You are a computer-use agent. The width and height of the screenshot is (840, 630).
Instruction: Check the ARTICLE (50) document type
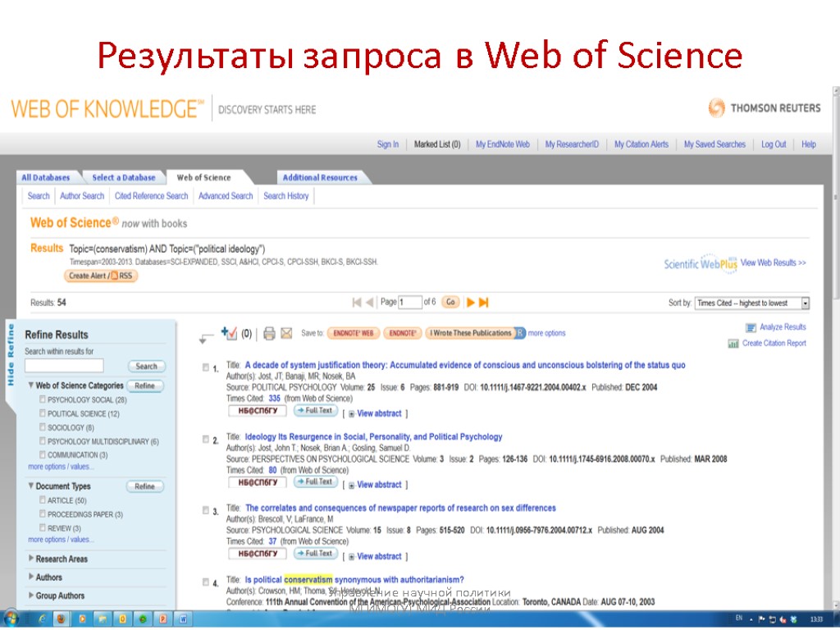[43, 500]
